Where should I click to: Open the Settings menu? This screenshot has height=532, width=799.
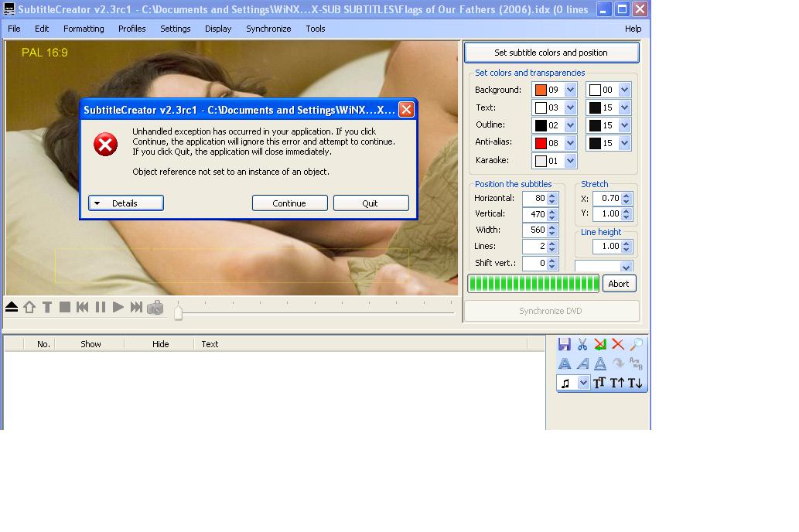point(176,29)
